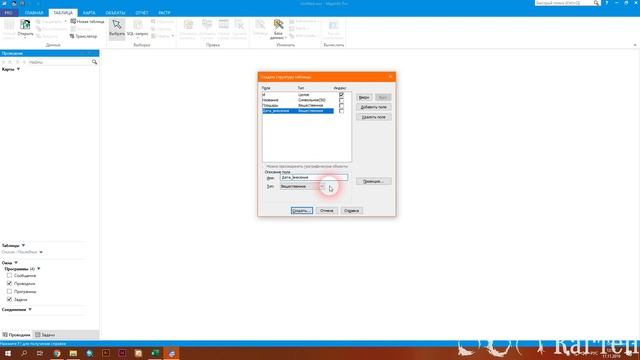Collapse the Карты section in Explorer
The width and height of the screenshot is (640, 360).
(18, 69)
